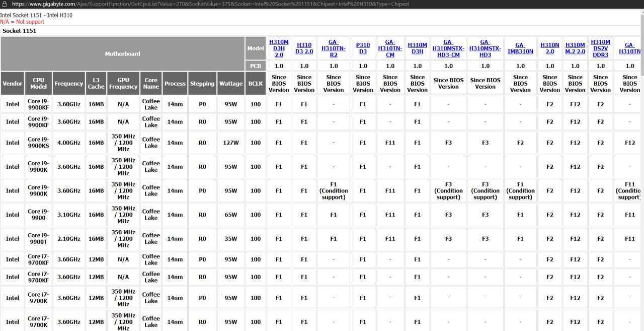
Task: Open the H310N 2.0 model link
Action: click(x=550, y=48)
